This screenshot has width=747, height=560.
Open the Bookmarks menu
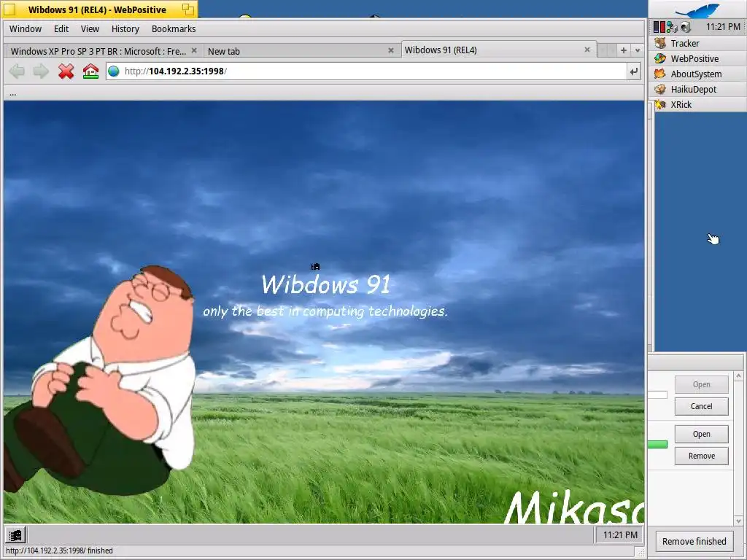pos(174,28)
